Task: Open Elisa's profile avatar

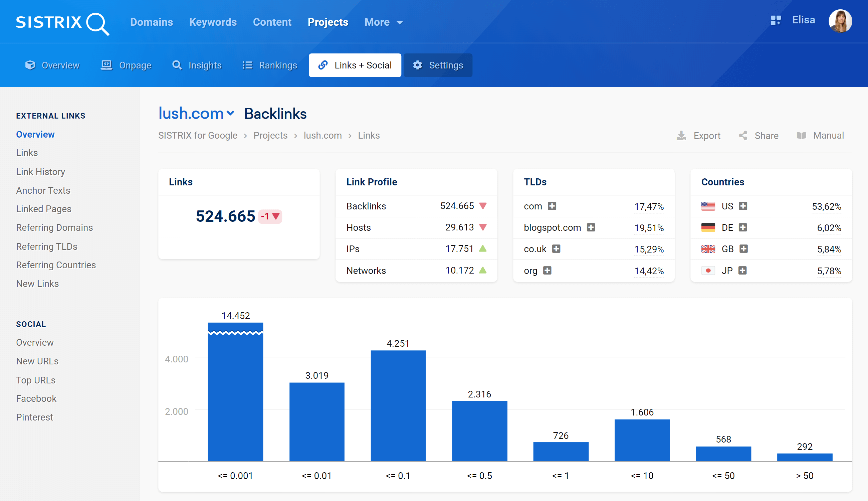Action: coord(840,21)
